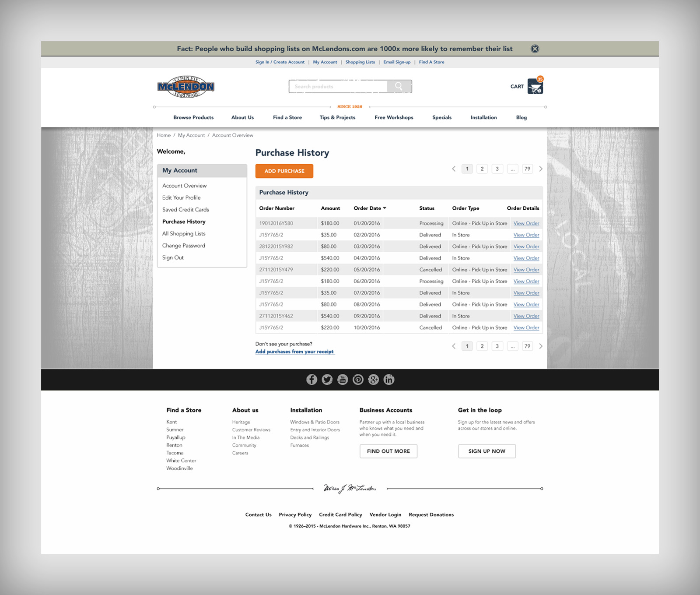Open the YouTube social icon
700x595 pixels.
[x=343, y=380]
